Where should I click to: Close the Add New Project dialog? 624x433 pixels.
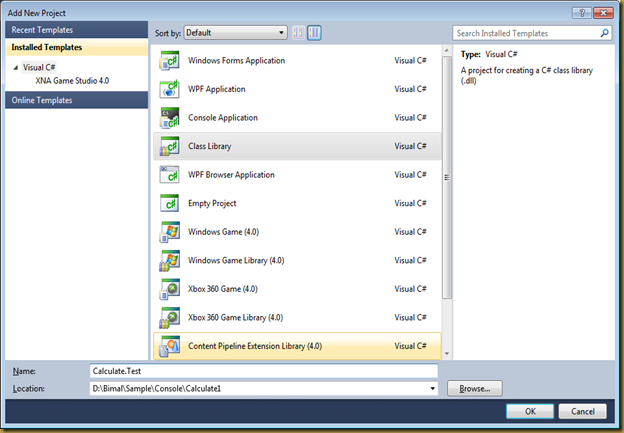[x=603, y=13]
